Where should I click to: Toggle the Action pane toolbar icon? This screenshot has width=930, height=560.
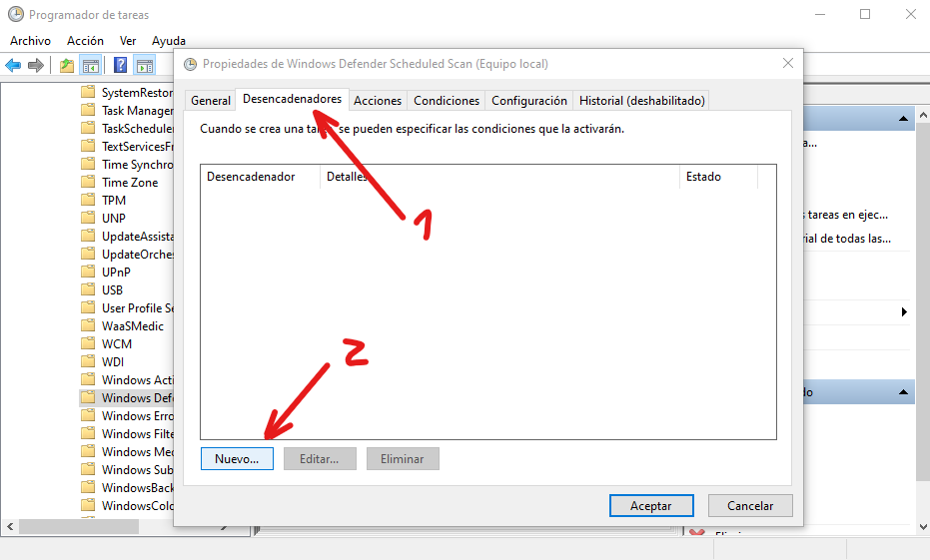(144, 65)
